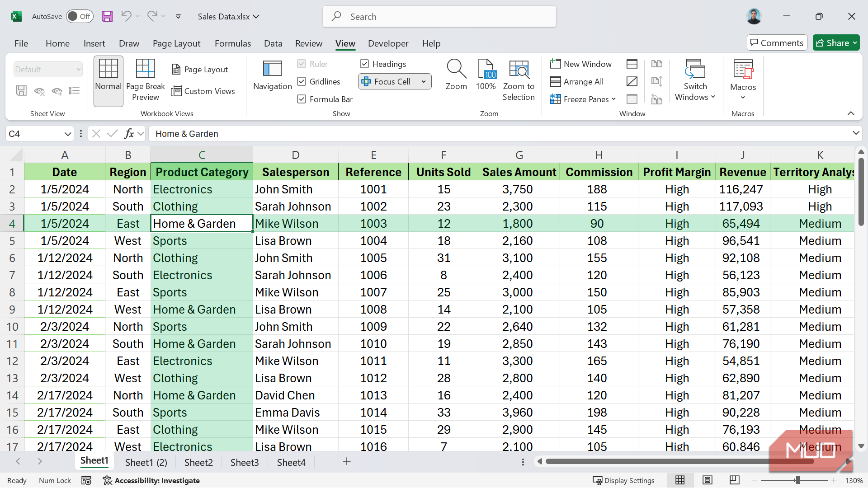868x488 pixels.
Task: Click the Select All corner triangle
Action: (x=16, y=155)
